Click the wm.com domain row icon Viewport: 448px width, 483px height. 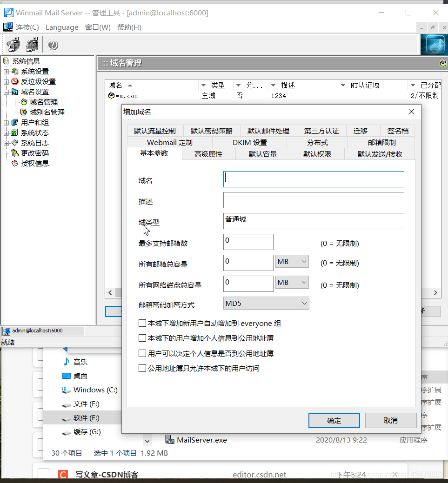(111, 95)
